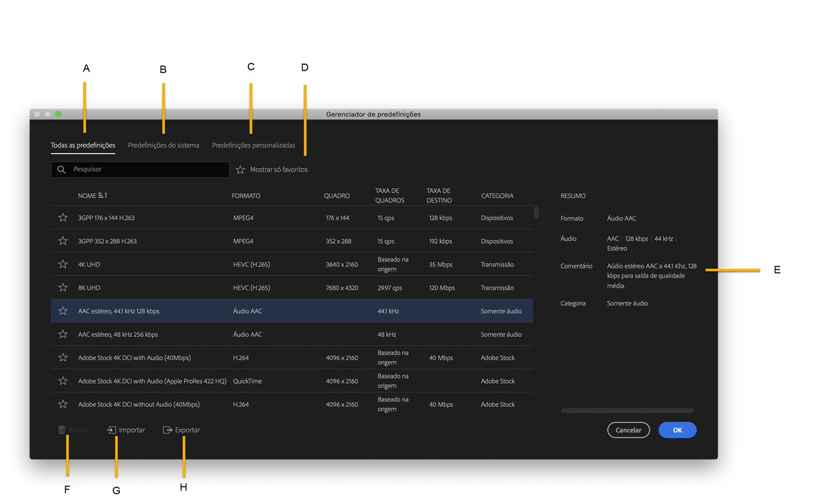Image resolution: width=818 pixels, height=504 pixels.
Task: Select the 3GPP 352 x 288 H.263 row name
Action: coord(108,241)
